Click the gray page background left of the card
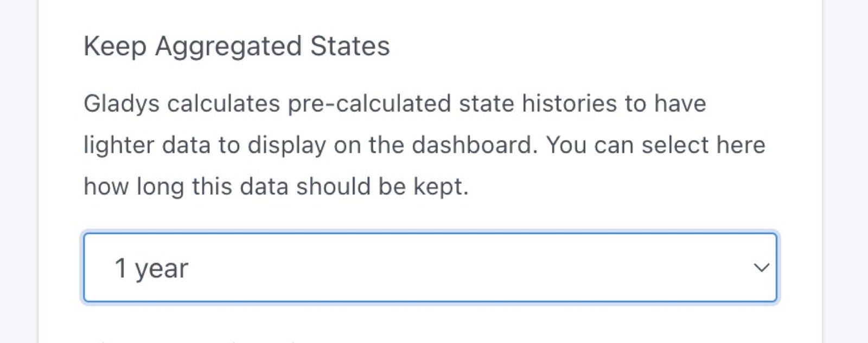 [18, 163]
